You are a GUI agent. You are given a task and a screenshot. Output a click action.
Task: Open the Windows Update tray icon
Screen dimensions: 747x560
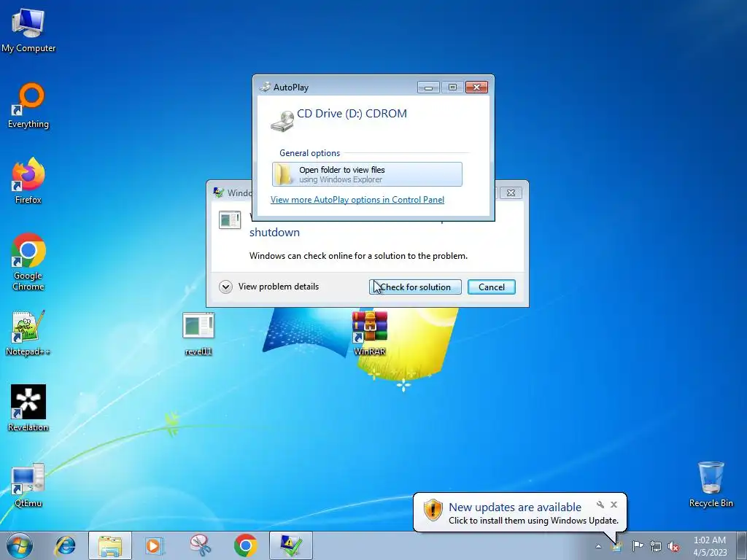point(617,546)
